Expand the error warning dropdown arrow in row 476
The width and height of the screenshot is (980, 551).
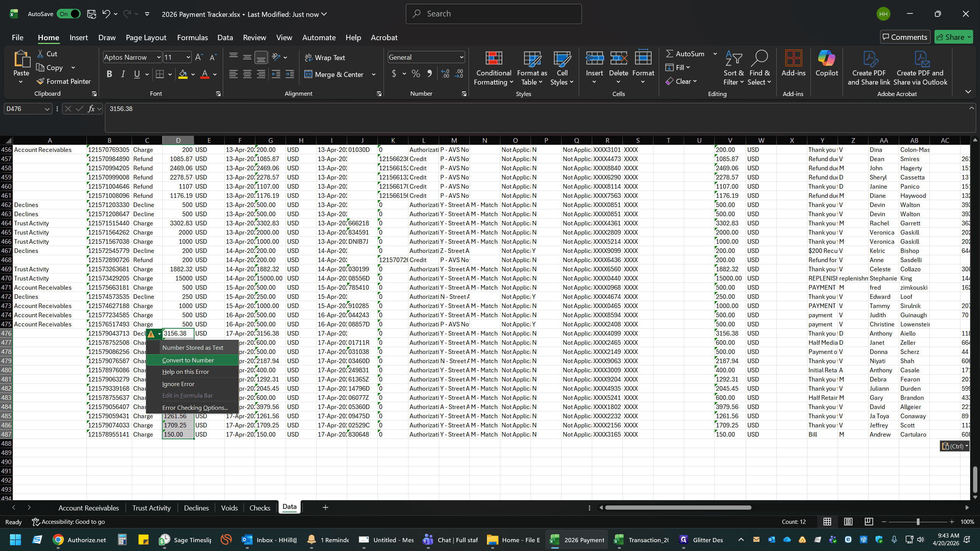tap(159, 334)
